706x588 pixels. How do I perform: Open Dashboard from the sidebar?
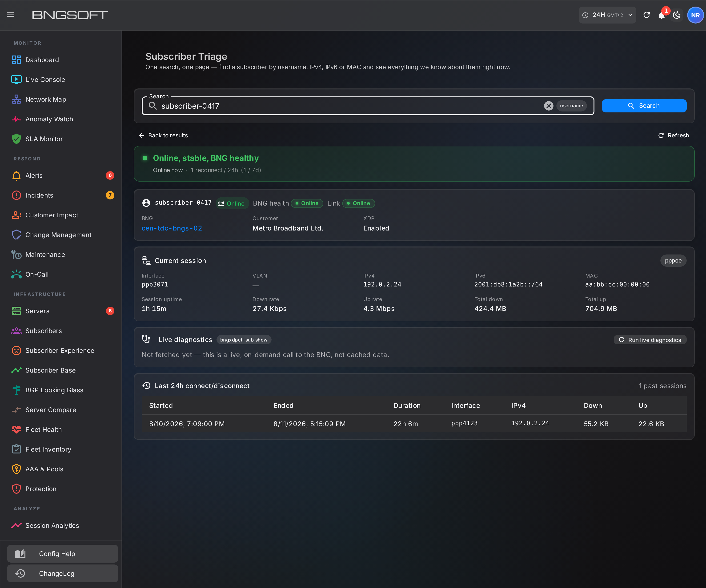point(61,60)
